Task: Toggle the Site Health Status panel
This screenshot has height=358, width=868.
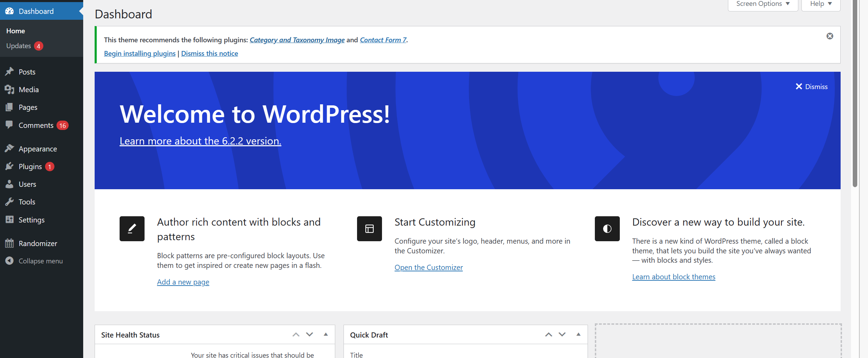Action: [x=325, y=334]
